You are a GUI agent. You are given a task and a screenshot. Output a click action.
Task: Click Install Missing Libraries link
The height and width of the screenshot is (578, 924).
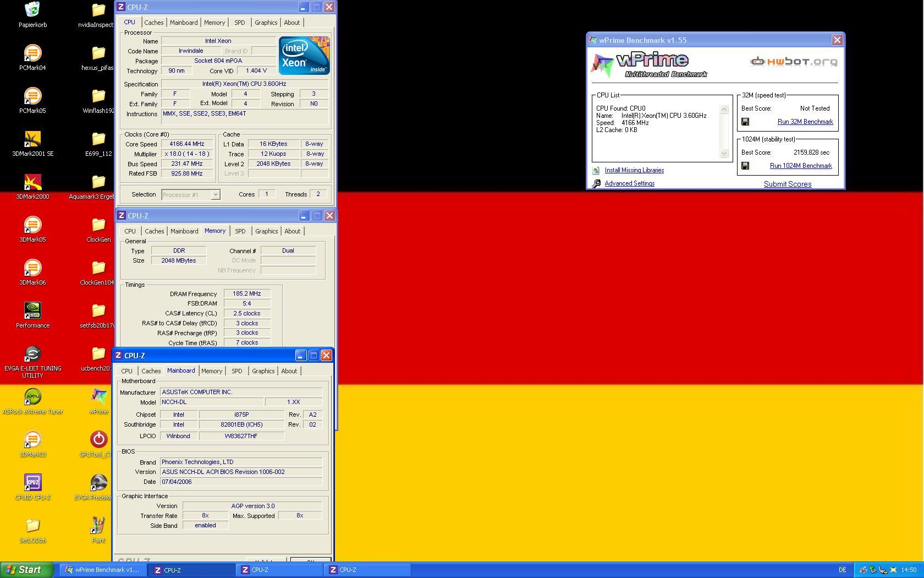coord(634,170)
